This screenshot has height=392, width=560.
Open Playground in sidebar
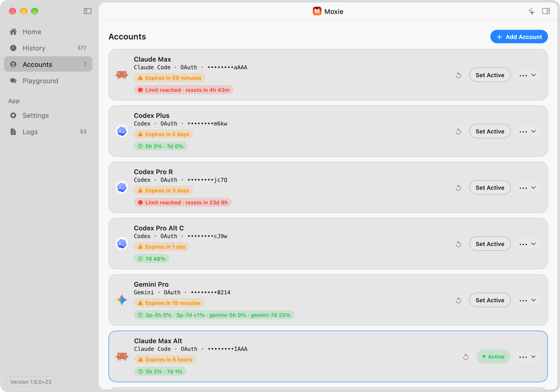pos(48,81)
